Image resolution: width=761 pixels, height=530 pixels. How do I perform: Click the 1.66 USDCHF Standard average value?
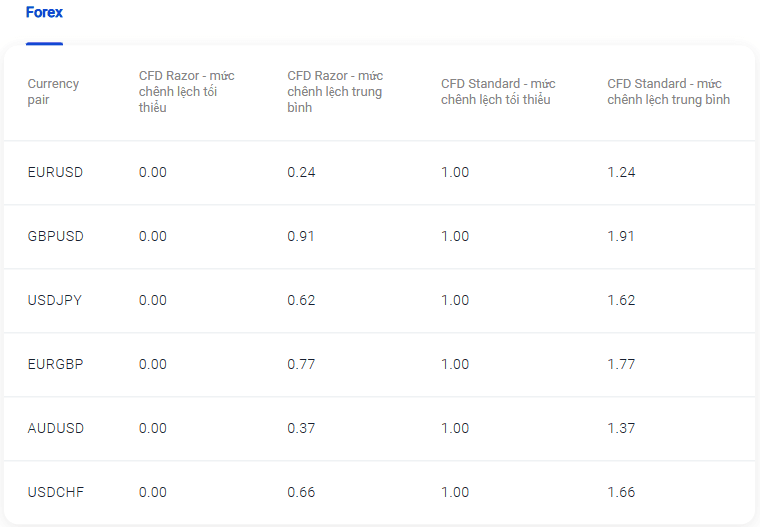621,493
